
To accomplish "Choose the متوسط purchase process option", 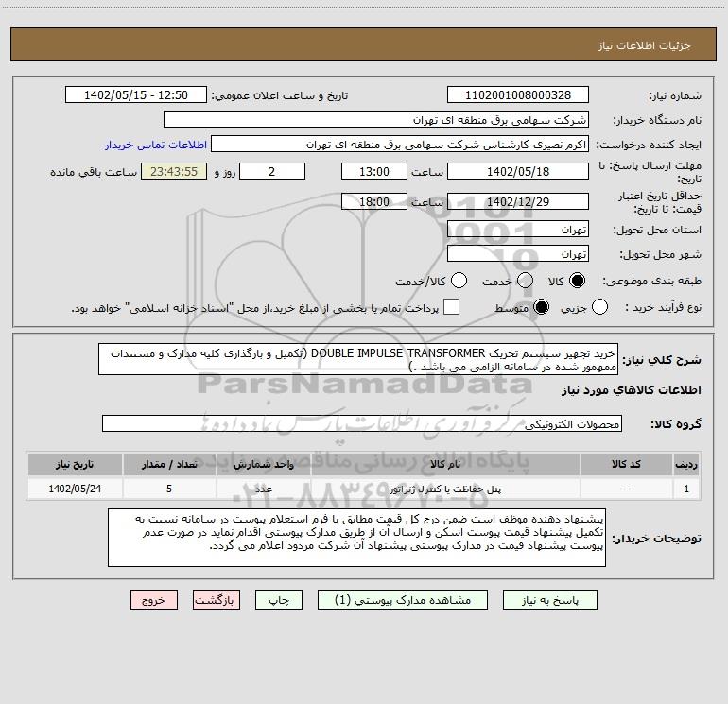I will 542,307.
